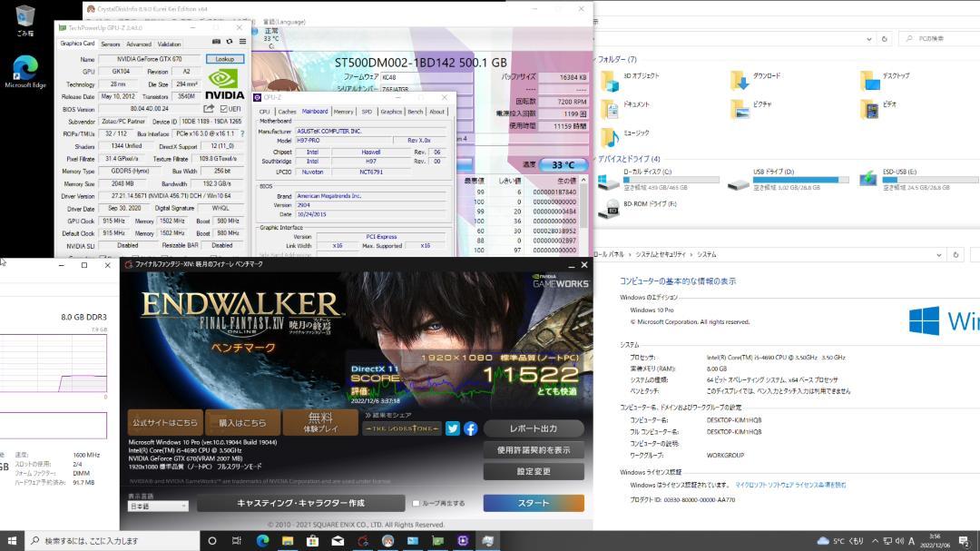Show license agreement button in benchmark
The height and width of the screenshot is (551, 980).
534,450
